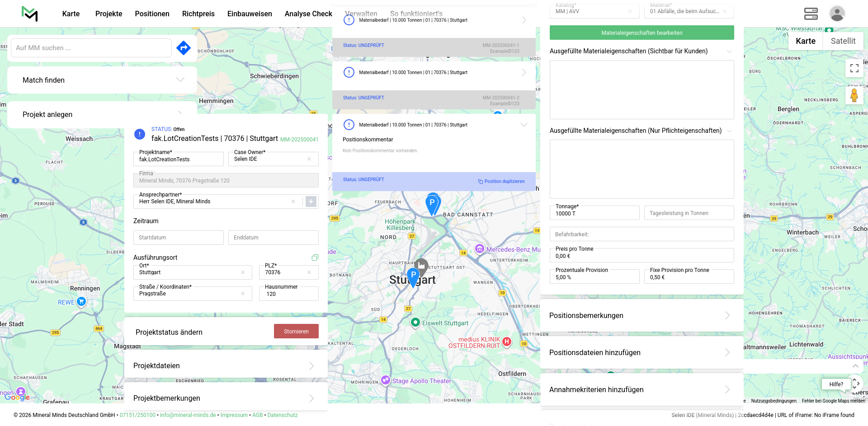
Task: Open the Richtpreis menu item
Action: click(x=198, y=14)
